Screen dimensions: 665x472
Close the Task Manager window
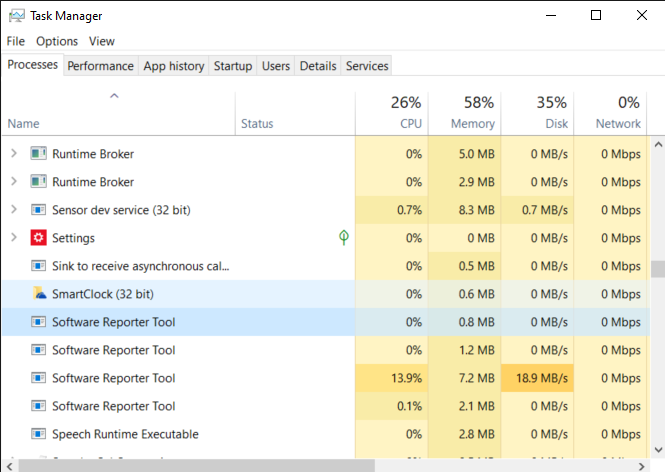coord(642,16)
